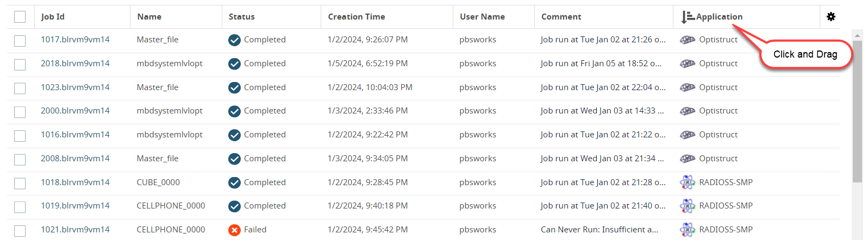Sort by the Job Id column header
The image size is (868, 240).
[x=53, y=17]
